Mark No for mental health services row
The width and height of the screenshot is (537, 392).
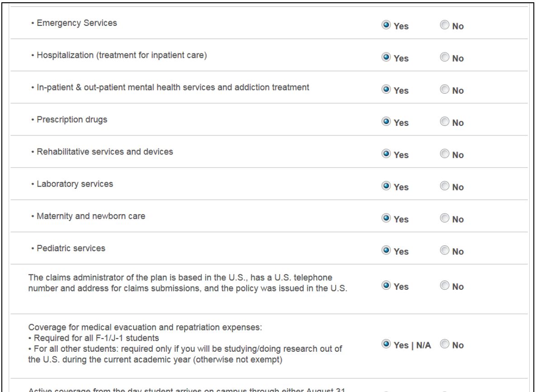[445, 89]
